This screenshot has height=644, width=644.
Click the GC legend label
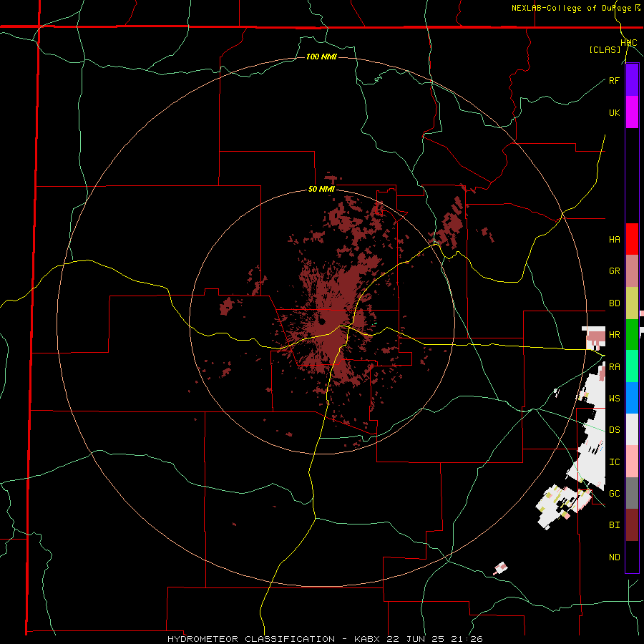pyautogui.click(x=614, y=494)
